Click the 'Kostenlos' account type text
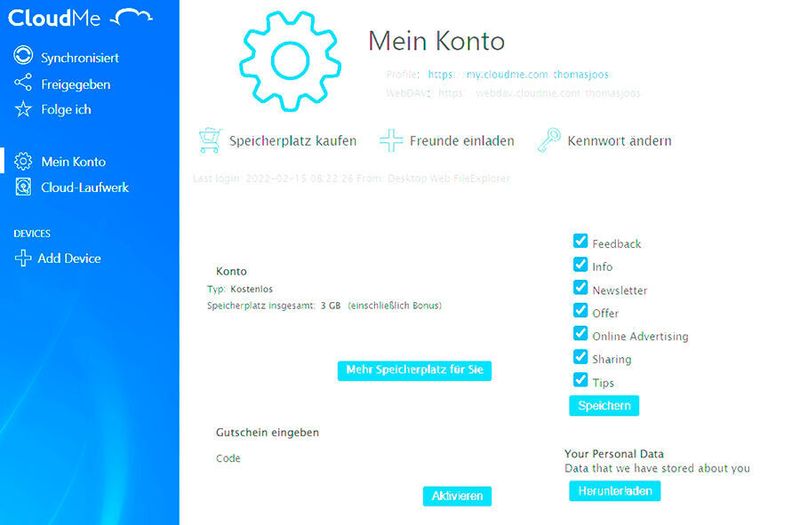800x525 pixels. click(252, 289)
